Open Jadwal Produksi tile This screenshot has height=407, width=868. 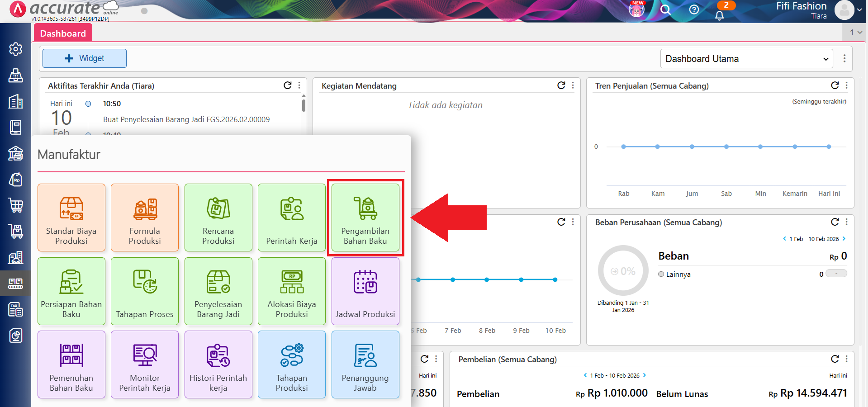[365, 291]
